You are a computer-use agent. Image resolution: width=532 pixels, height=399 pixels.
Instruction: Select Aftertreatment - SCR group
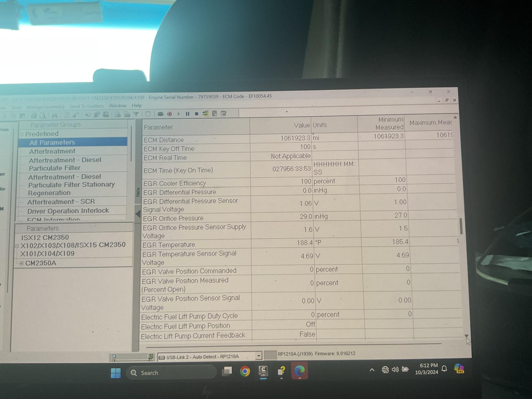[x=72, y=202]
